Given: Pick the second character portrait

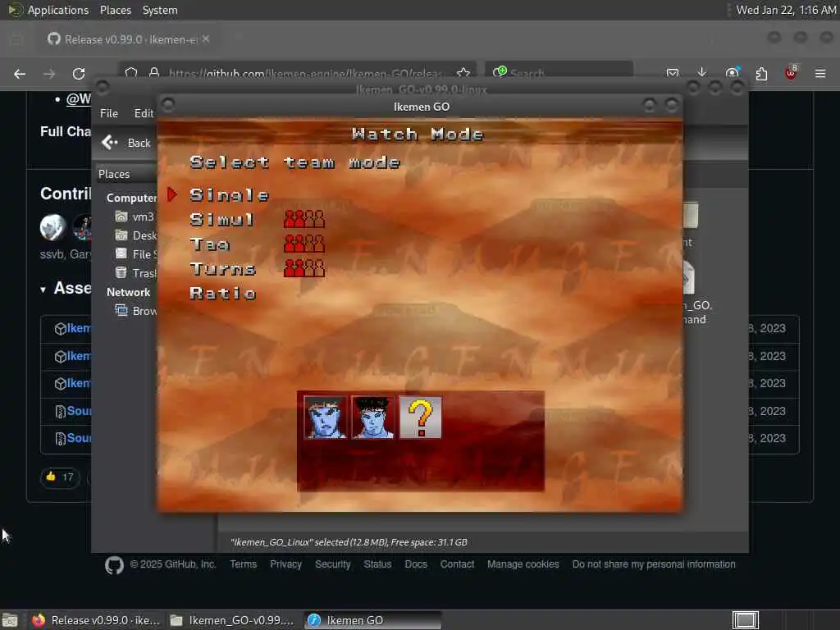Looking at the screenshot, I should pos(372,418).
